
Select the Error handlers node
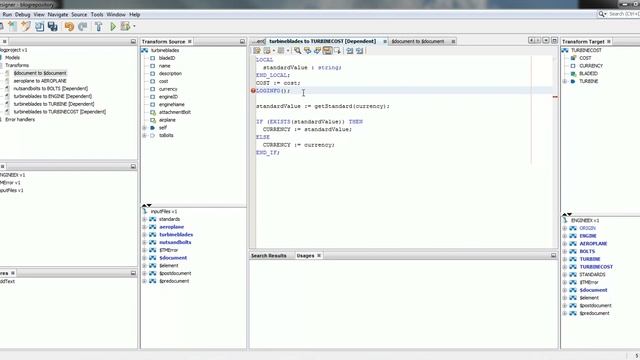pos(20,120)
